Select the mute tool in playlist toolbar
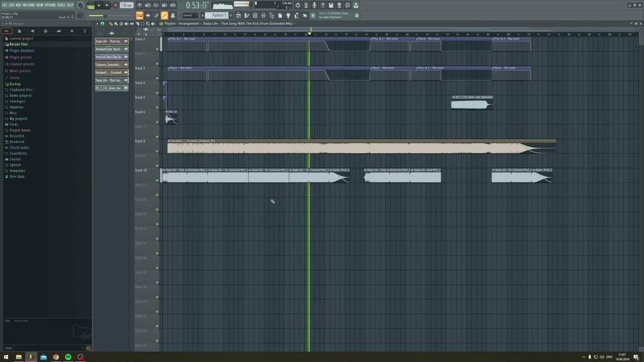The height and width of the screenshot is (362, 644). point(126,24)
